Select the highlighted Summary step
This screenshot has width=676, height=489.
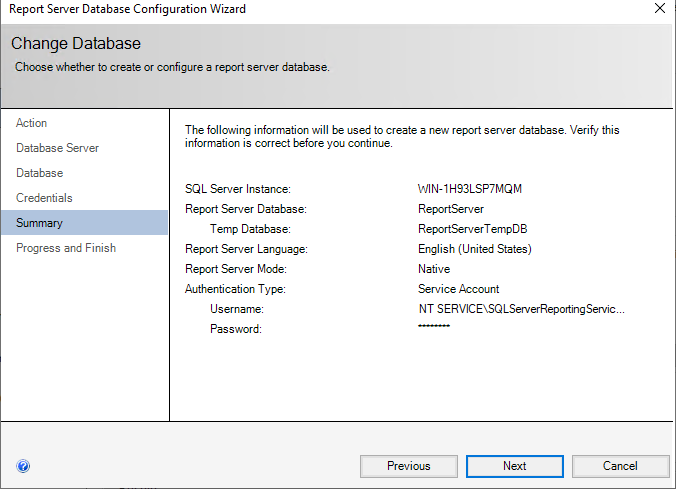point(39,223)
